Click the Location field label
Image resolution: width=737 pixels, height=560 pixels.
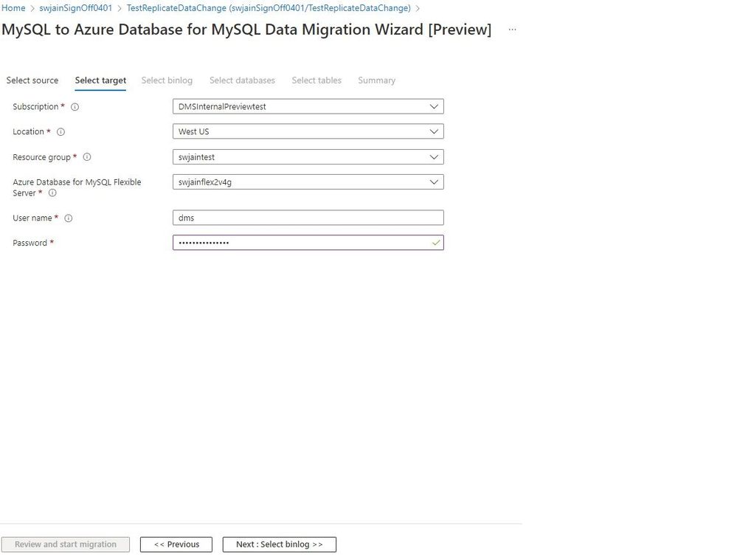click(x=28, y=131)
